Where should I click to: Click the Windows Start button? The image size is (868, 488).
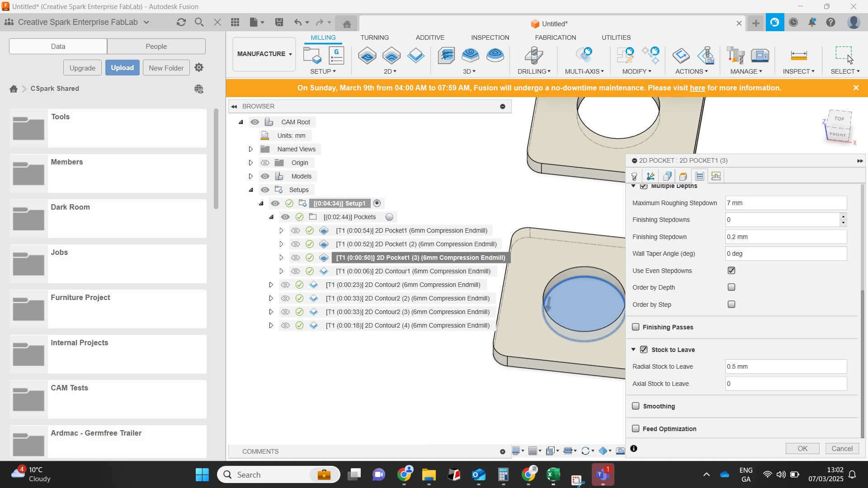pyautogui.click(x=202, y=474)
